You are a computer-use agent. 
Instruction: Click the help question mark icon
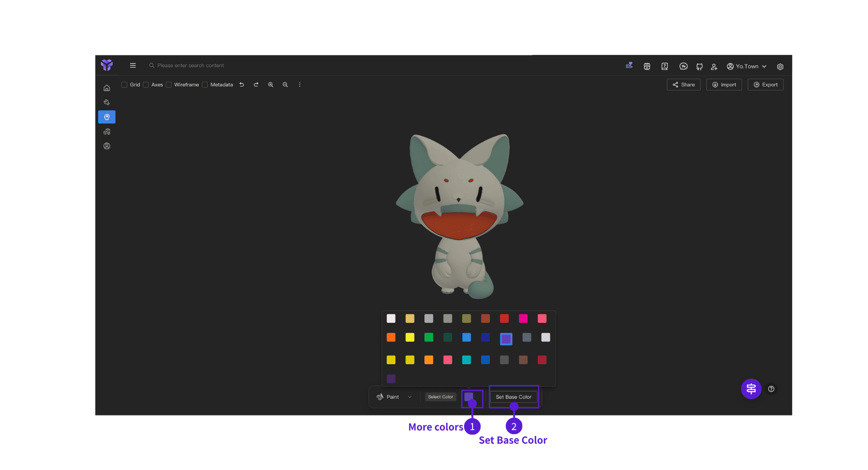coord(771,389)
